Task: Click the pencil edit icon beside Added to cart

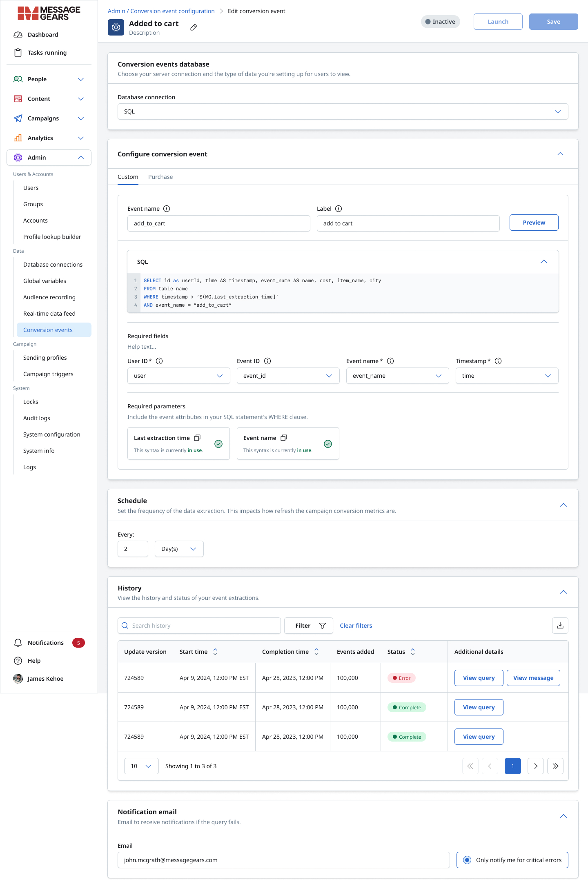Action: point(194,27)
